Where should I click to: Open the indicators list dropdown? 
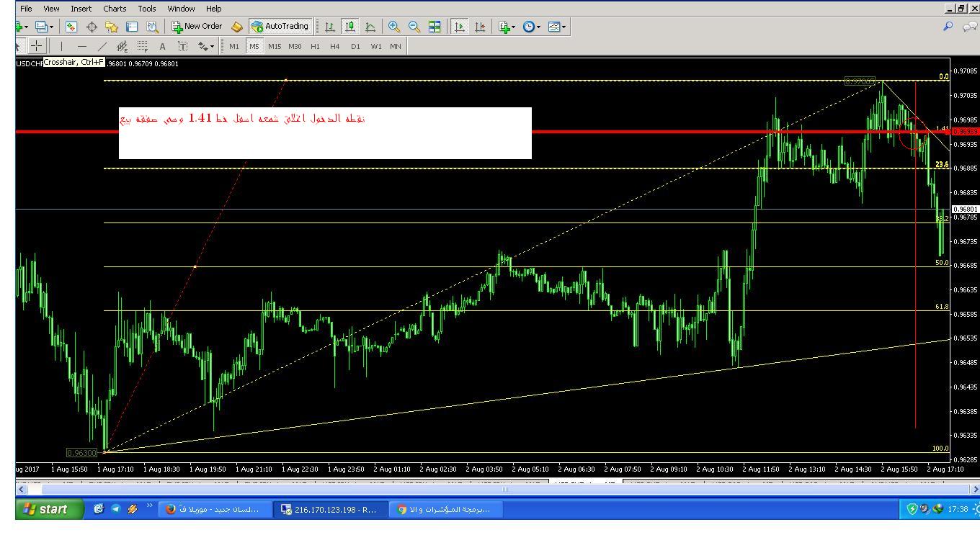(507, 27)
